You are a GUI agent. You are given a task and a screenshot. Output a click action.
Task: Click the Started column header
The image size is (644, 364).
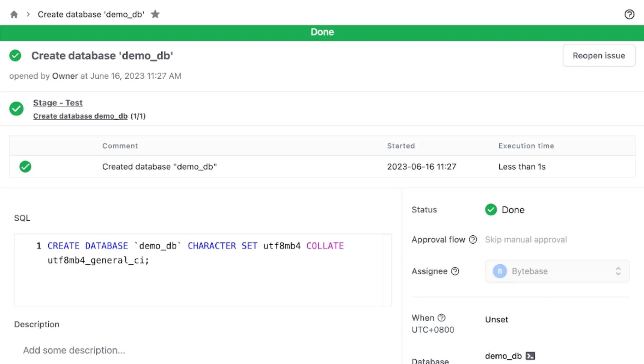[x=401, y=146]
